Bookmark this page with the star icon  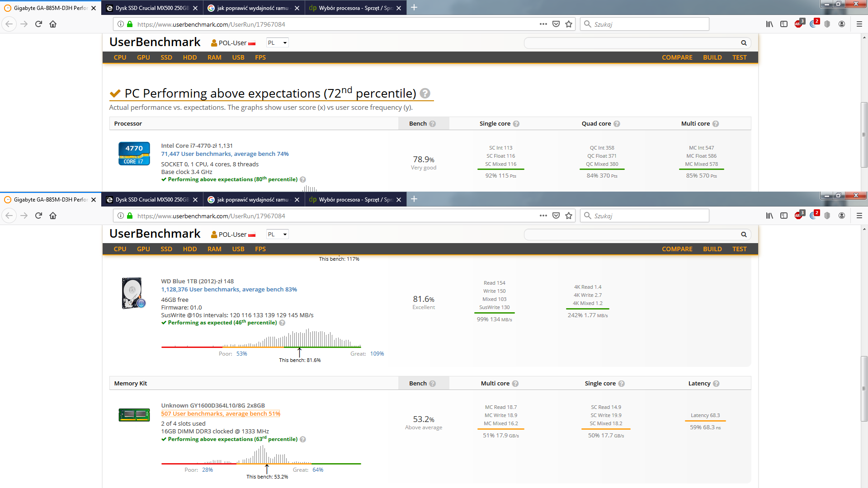(x=569, y=24)
